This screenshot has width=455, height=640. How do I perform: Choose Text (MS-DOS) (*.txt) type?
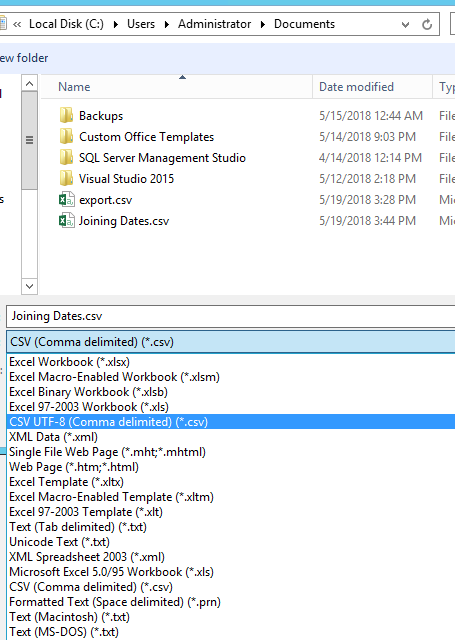(231, 632)
